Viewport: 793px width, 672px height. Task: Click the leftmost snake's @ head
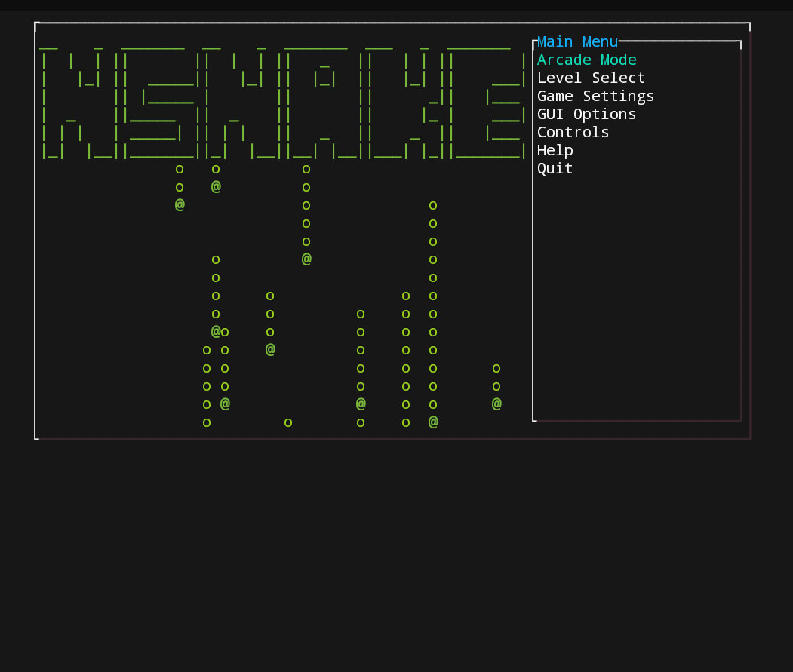click(x=180, y=205)
